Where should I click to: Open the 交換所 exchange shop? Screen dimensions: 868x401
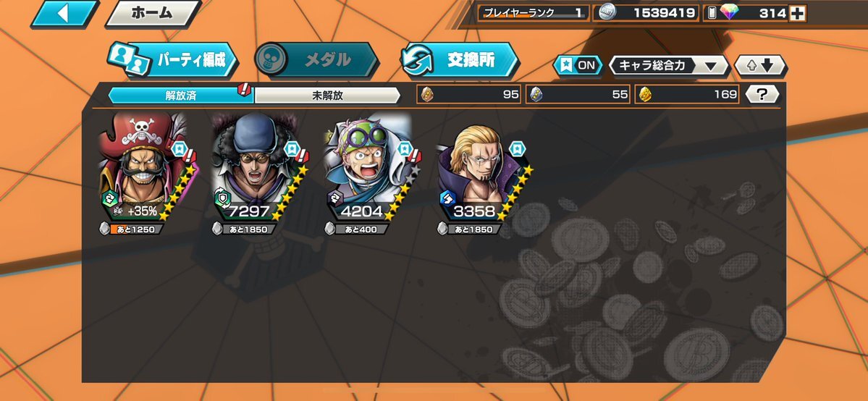coord(459,60)
